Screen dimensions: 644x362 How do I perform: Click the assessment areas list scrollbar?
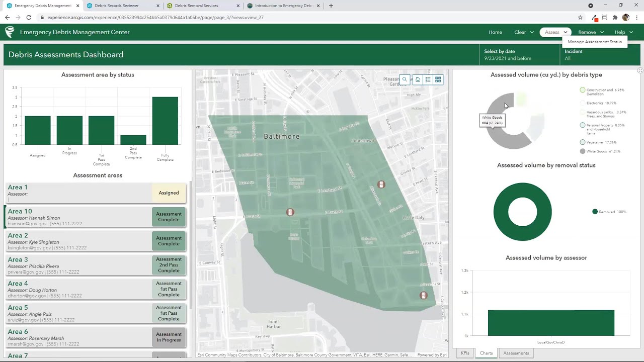[191, 246]
